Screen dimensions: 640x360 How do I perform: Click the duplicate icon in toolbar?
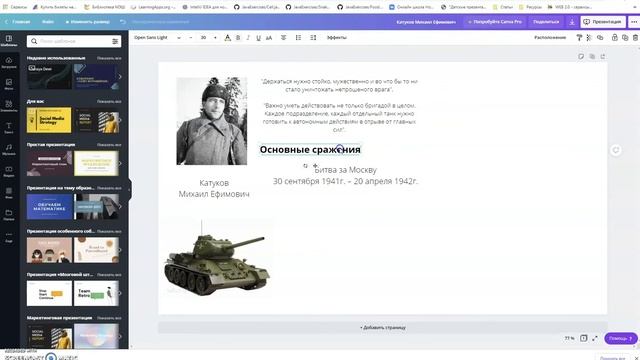coord(625,38)
